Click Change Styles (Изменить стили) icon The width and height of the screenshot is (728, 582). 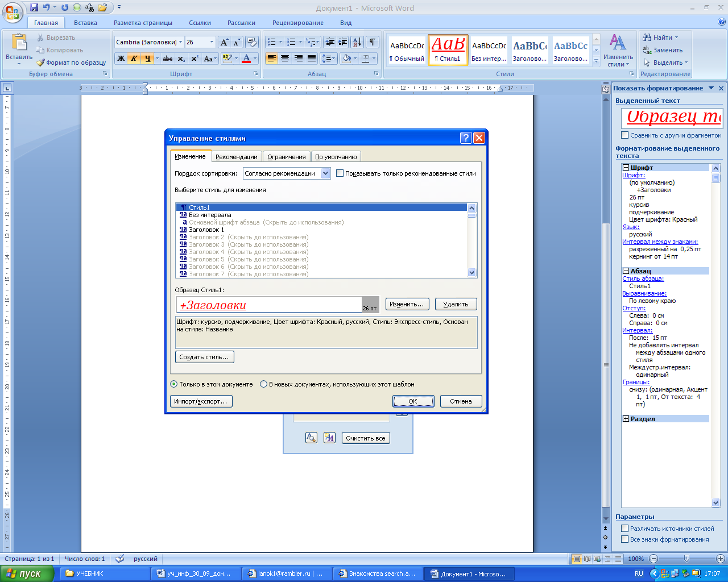[x=618, y=49]
